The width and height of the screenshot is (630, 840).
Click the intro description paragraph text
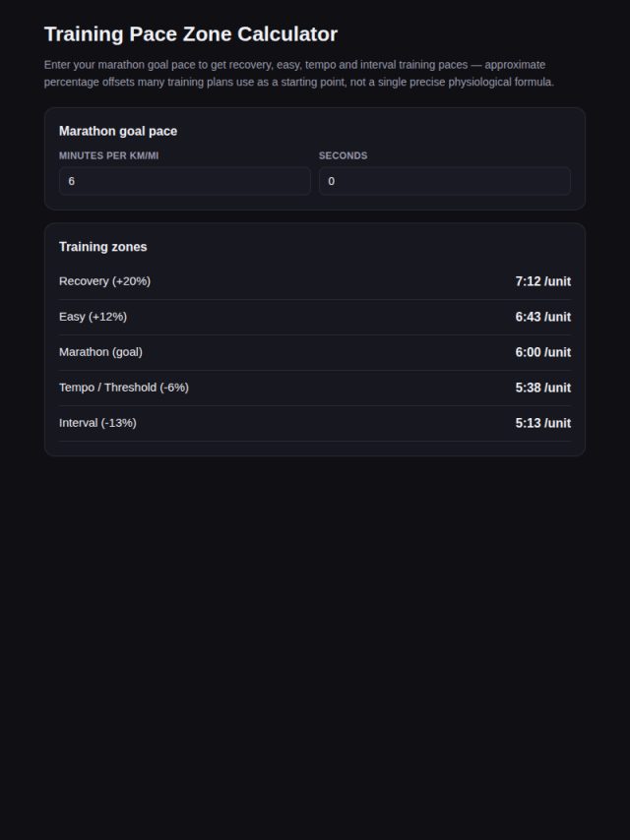pyautogui.click(x=299, y=74)
